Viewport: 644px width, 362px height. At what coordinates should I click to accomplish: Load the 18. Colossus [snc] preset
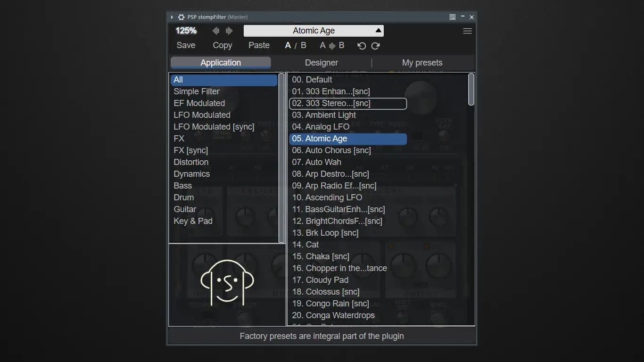(348, 292)
